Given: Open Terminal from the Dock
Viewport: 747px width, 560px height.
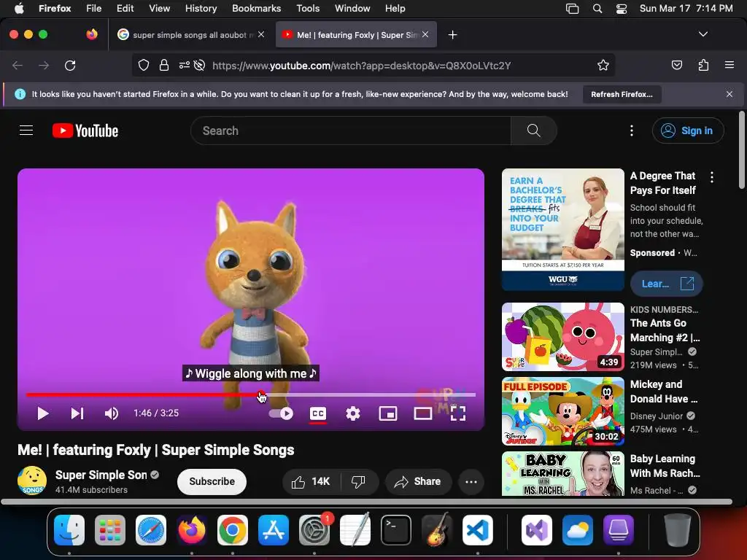Looking at the screenshot, I should (396, 530).
